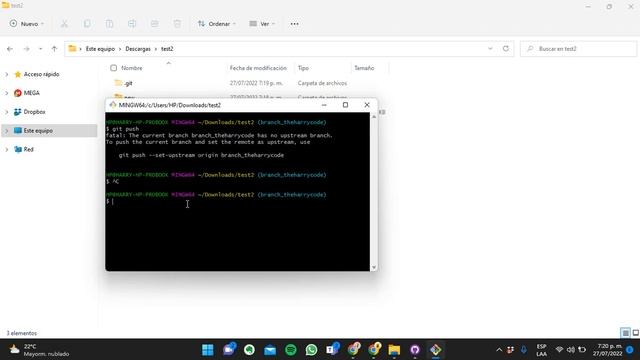Screen dimensions: 640x360
Task: Click the terminal prompt line in Git Bash
Action: pos(238,201)
